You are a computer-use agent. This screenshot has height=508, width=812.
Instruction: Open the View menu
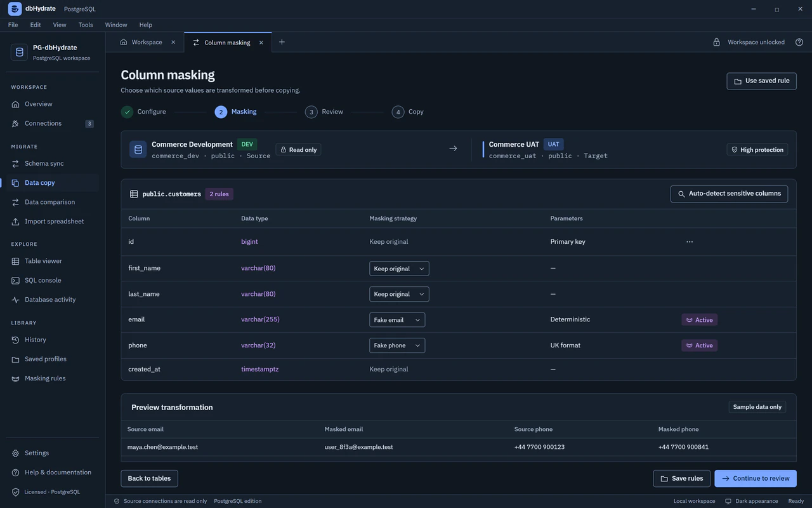60,25
